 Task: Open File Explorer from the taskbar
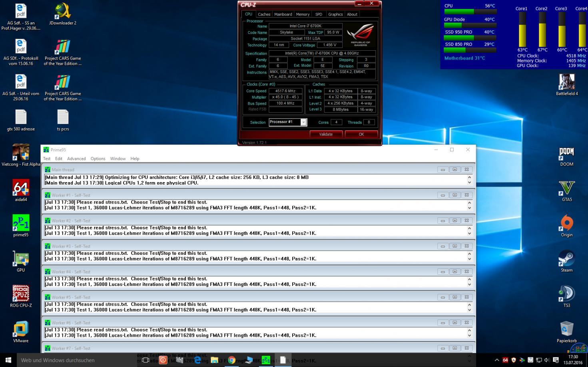[215, 360]
